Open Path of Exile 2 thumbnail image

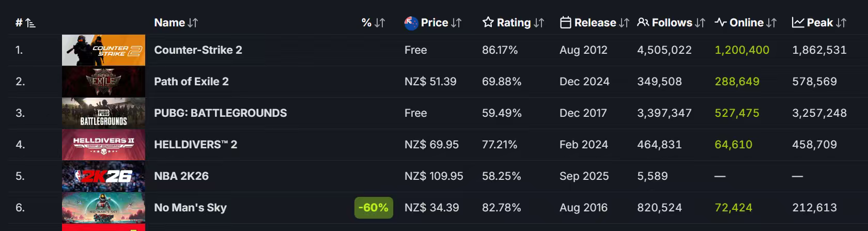pos(103,82)
